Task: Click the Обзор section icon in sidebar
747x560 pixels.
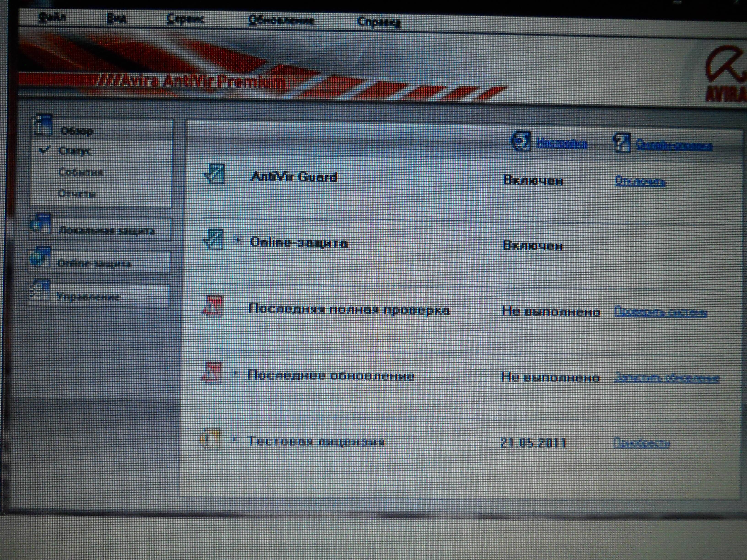Action: (43, 125)
